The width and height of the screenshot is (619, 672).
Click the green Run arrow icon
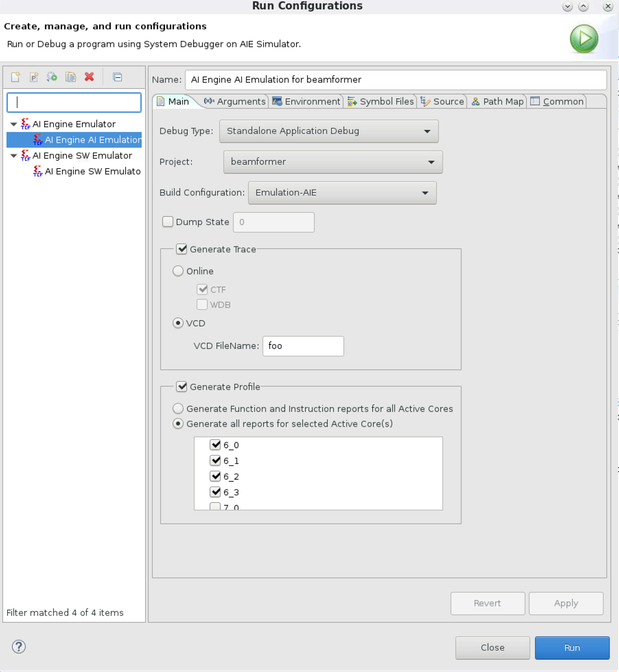(583, 39)
